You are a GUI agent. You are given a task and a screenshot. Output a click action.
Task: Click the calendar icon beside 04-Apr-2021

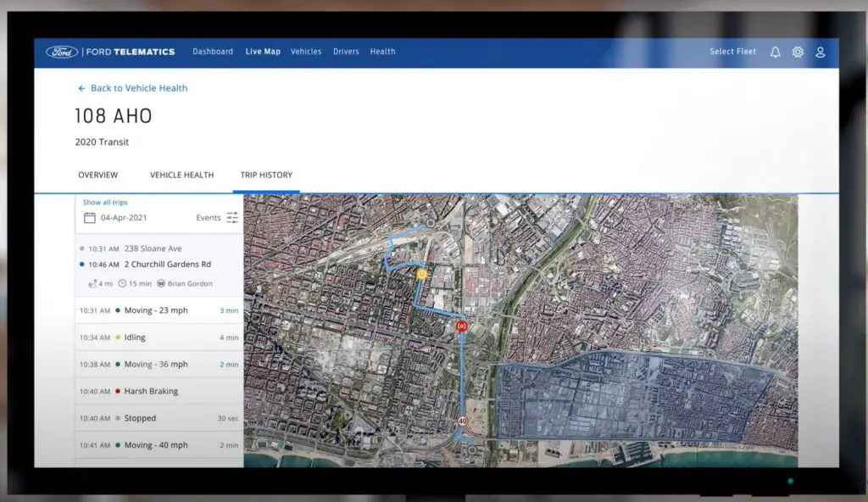click(x=90, y=218)
